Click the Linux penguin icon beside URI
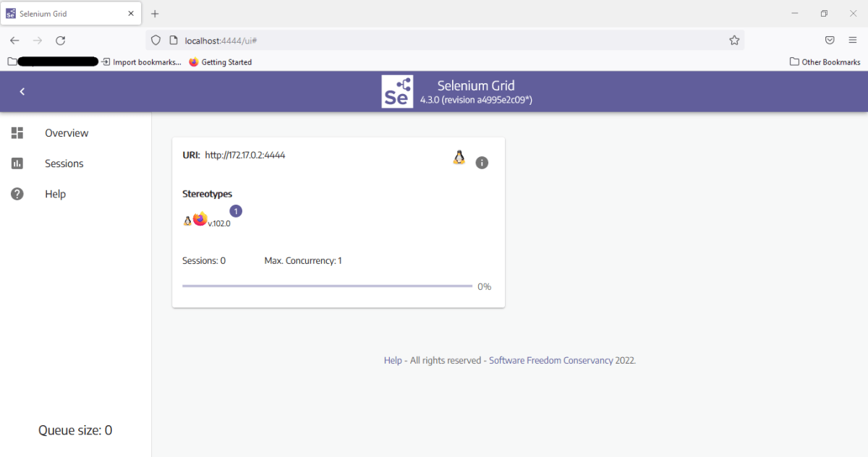The image size is (868, 457). pyautogui.click(x=459, y=158)
